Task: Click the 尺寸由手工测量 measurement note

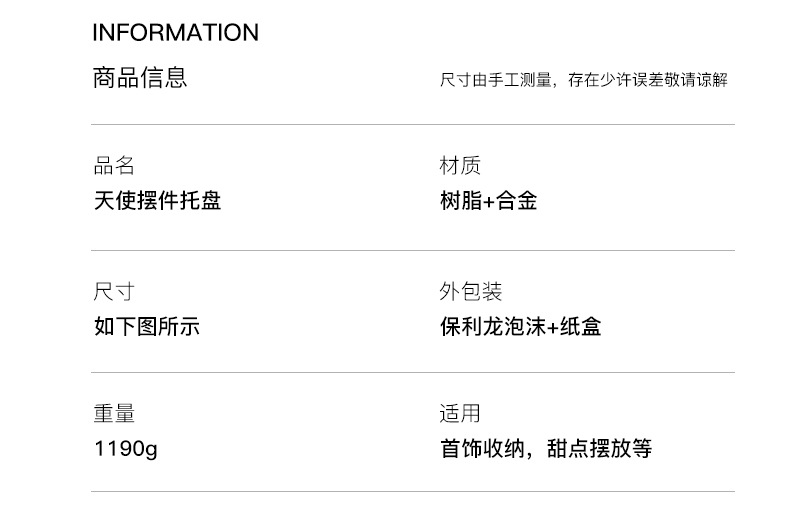Action: [x=496, y=80]
